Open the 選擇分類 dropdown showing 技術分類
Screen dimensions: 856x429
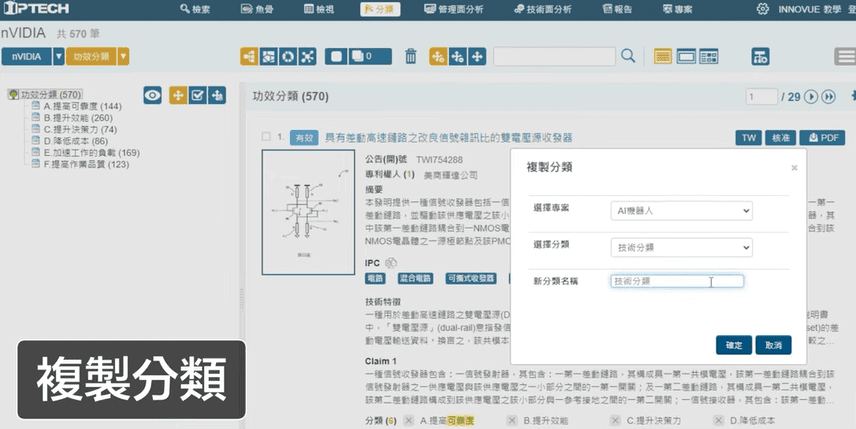(681, 247)
